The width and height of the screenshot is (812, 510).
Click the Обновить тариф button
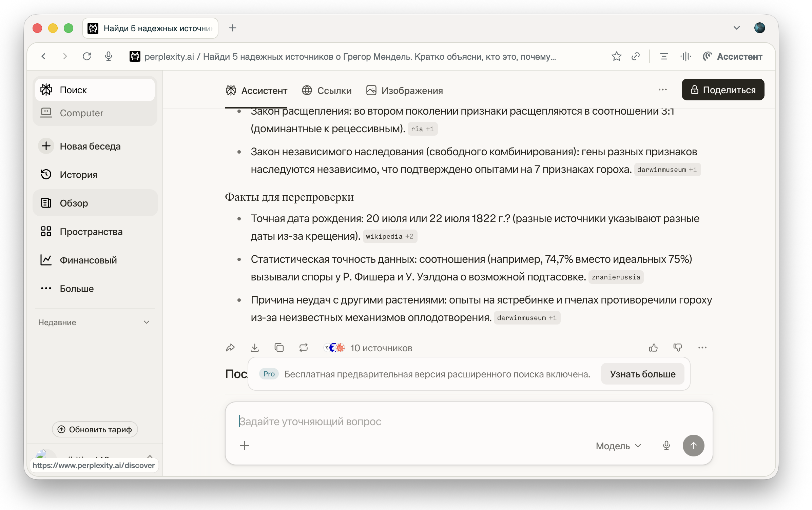tap(95, 429)
